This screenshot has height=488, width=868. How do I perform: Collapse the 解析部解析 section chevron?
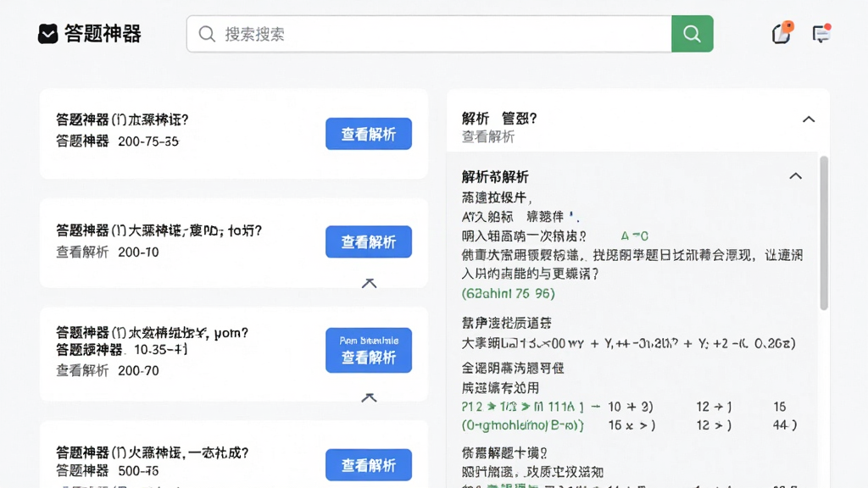tap(795, 176)
